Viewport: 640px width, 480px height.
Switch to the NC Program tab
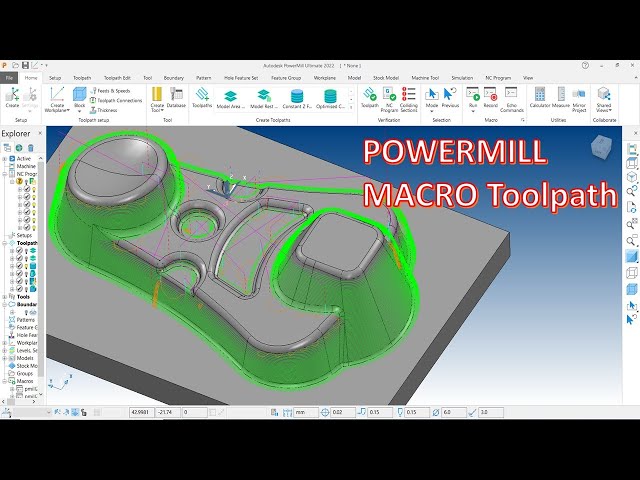click(x=498, y=78)
